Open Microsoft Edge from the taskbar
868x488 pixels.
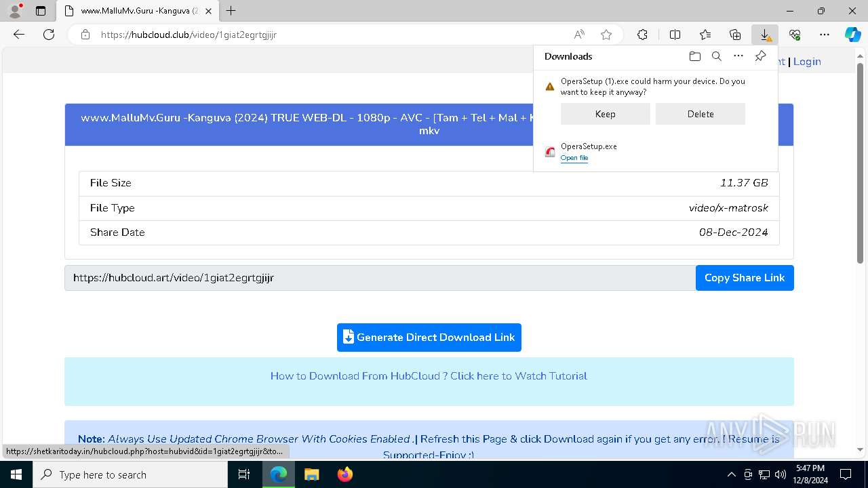tap(279, 474)
